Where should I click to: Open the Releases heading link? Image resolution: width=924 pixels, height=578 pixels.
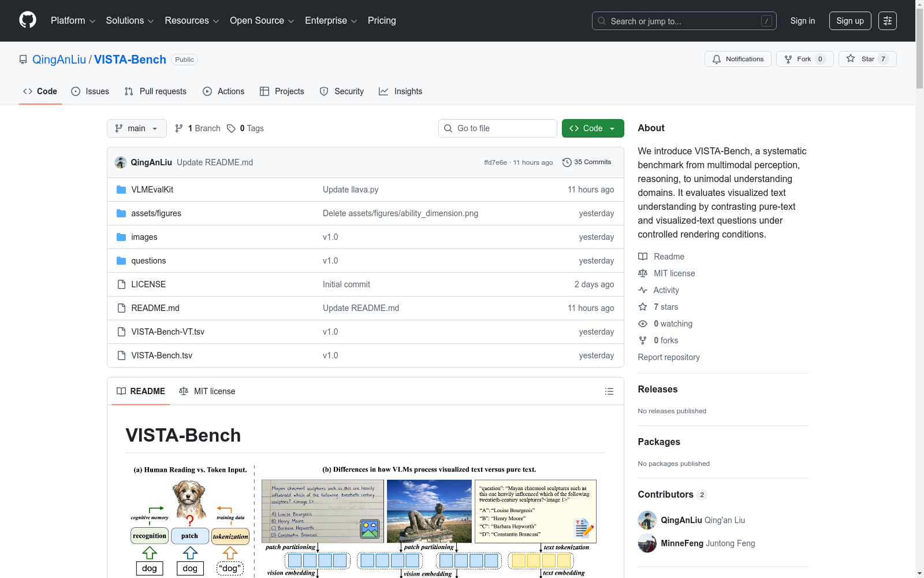(658, 390)
